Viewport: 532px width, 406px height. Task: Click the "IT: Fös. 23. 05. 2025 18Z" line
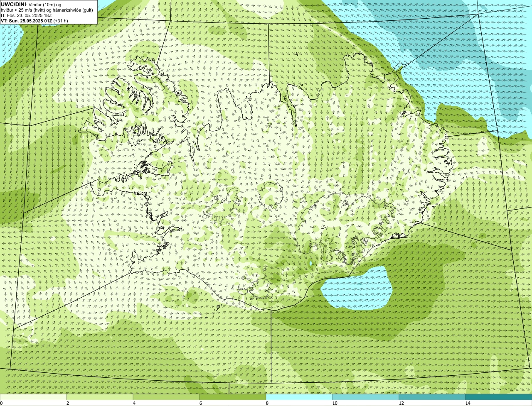coord(26,15)
